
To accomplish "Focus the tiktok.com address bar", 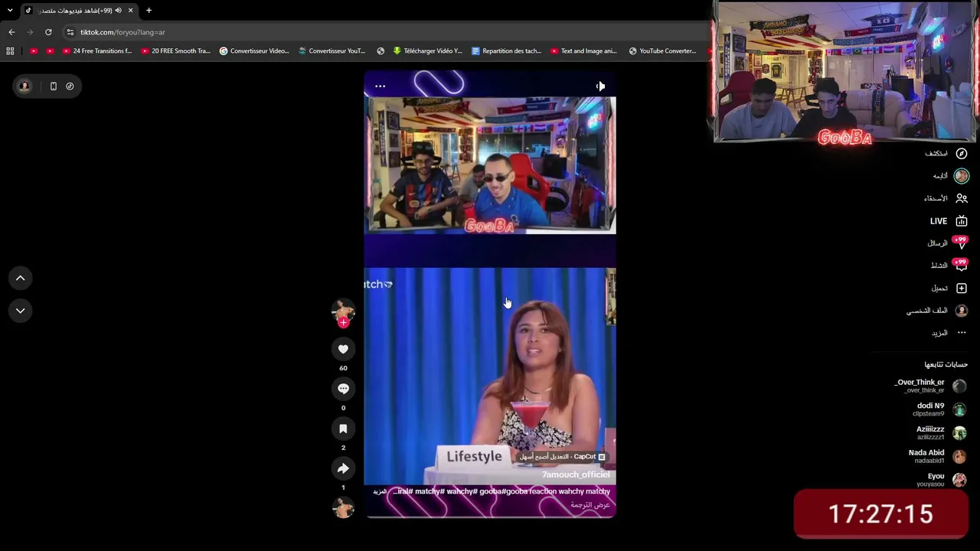I will click(x=383, y=32).
